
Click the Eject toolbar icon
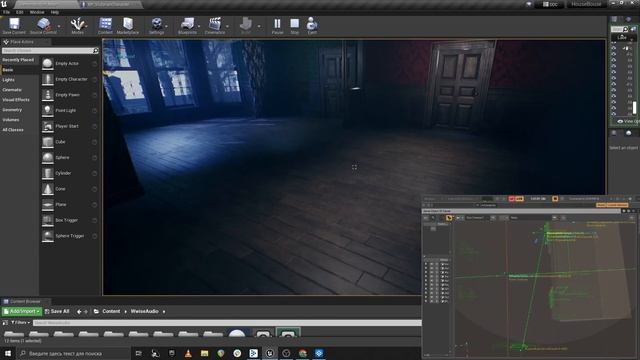(x=312, y=26)
